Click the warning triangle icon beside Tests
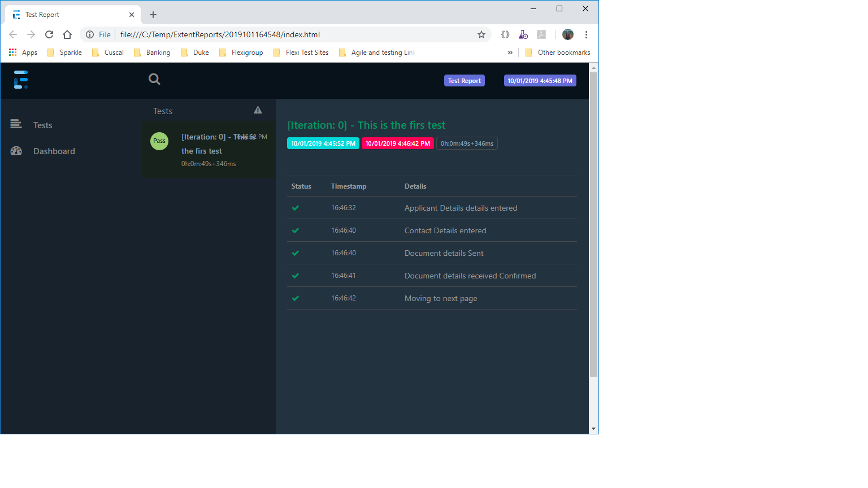Screen dimensions: 868x488 tap(258, 110)
